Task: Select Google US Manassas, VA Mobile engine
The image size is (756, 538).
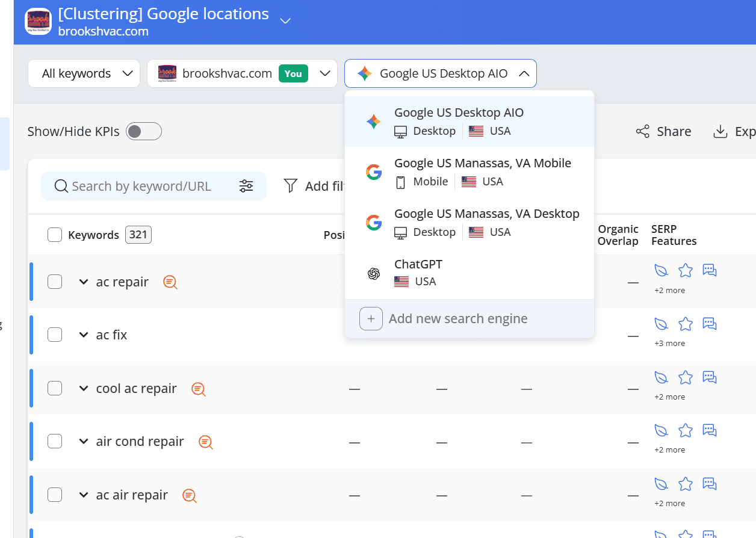Action: (469, 172)
